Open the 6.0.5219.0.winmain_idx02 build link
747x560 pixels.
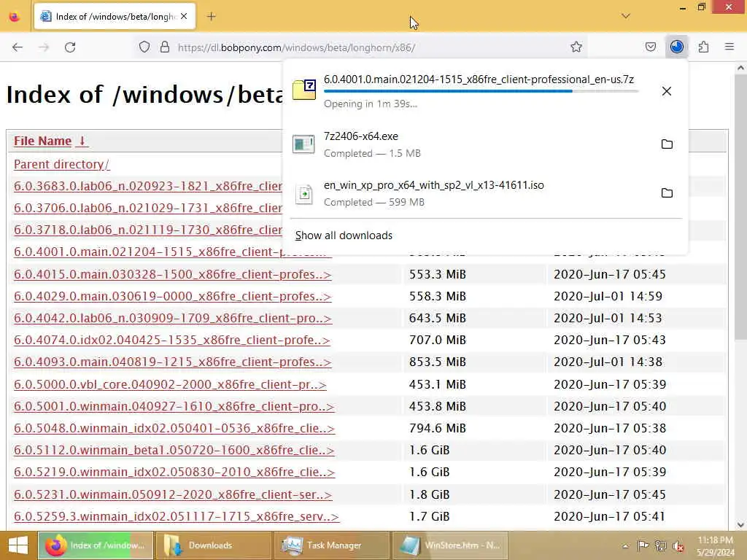[x=174, y=472]
